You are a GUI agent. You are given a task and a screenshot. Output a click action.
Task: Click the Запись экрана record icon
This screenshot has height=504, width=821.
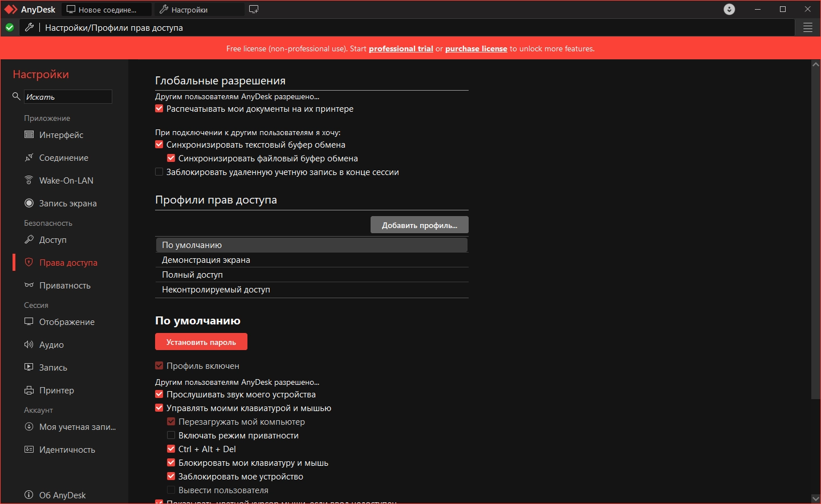pyautogui.click(x=29, y=203)
